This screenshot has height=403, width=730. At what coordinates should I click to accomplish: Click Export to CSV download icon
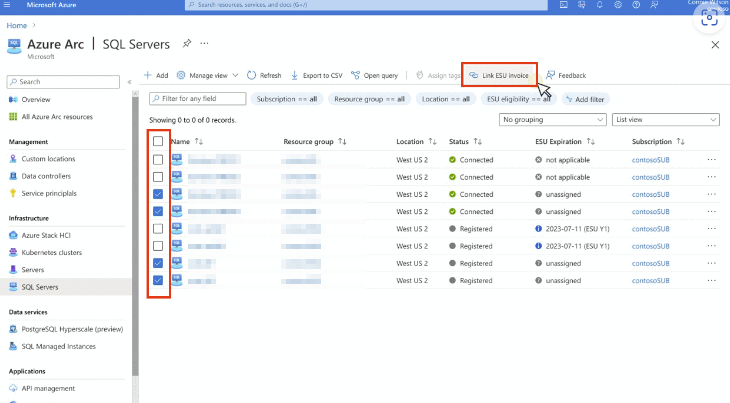point(295,75)
